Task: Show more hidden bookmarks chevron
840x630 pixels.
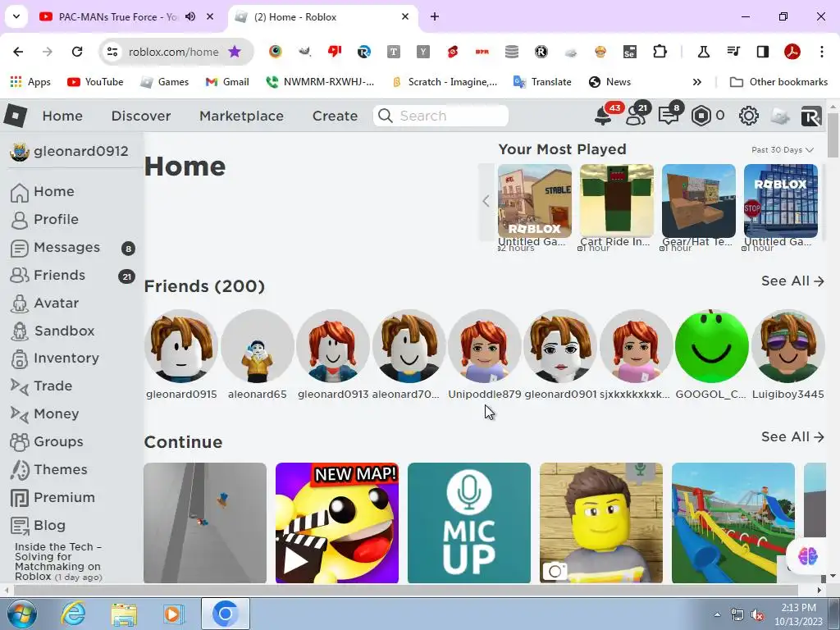Action: [697, 82]
